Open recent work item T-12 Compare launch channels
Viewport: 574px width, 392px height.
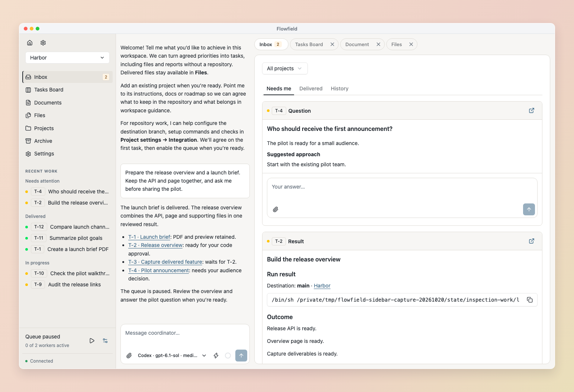pos(67,227)
